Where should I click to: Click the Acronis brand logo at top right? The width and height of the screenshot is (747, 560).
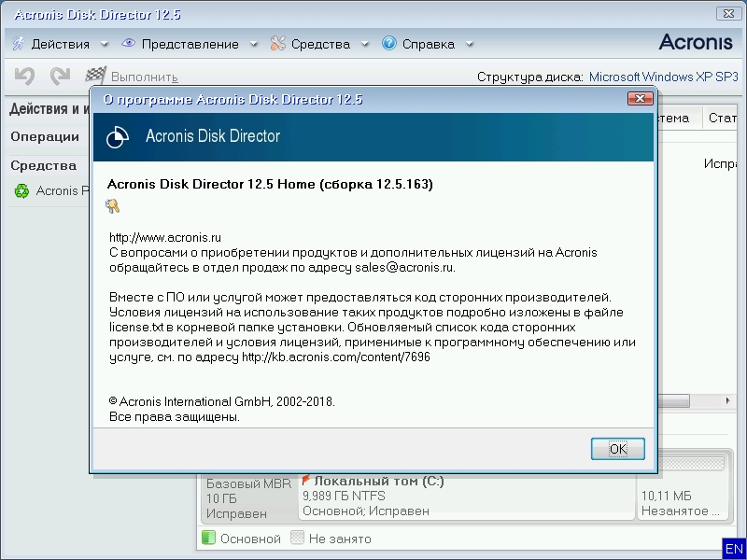[x=696, y=42]
